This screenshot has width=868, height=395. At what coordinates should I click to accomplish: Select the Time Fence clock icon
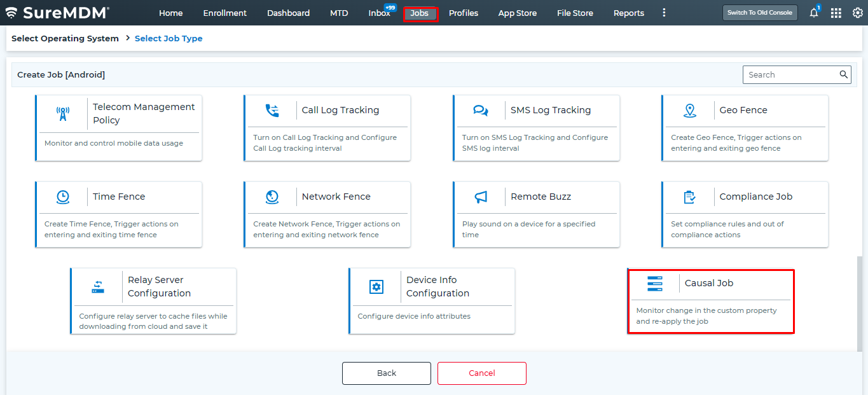[64, 197]
